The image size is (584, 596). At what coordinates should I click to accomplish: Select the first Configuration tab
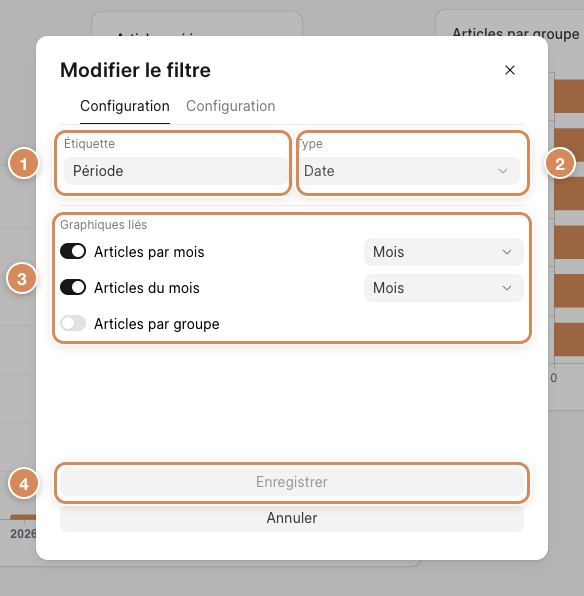tap(125, 106)
